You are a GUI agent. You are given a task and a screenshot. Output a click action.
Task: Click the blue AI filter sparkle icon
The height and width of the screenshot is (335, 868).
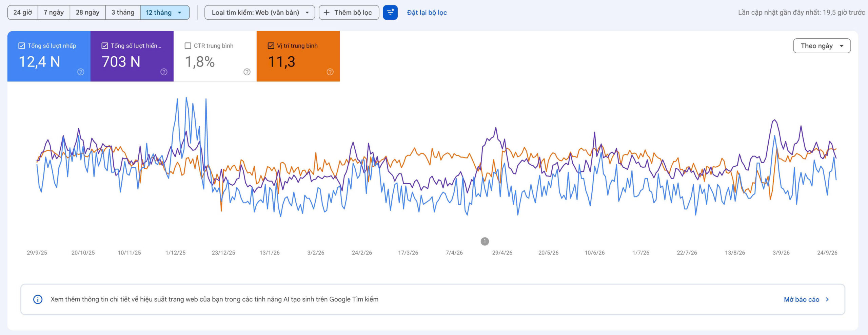(390, 13)
